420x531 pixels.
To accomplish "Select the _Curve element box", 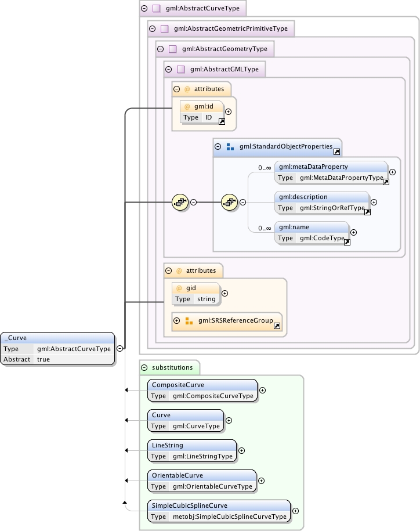I will [57, 348].
